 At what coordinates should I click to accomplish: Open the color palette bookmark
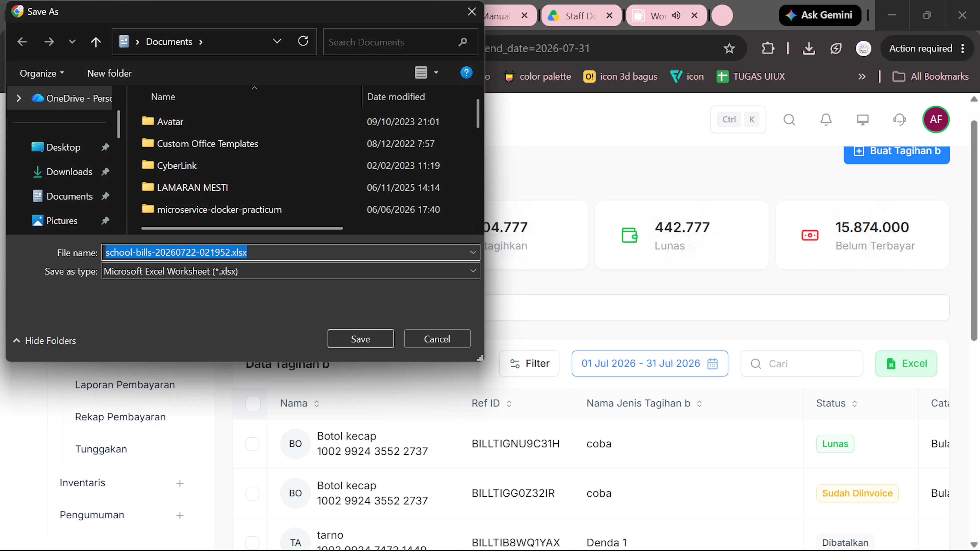pyautogui.click(x=537, y=77)
